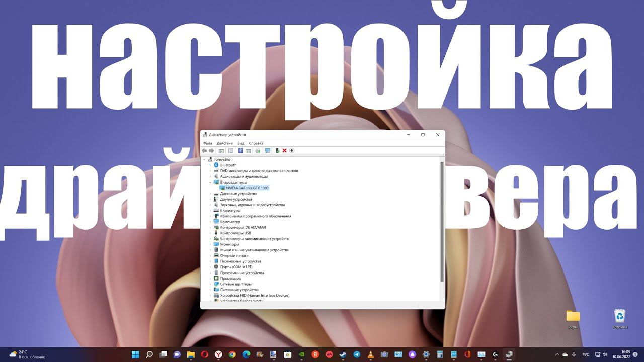
Task: Launch Opera browser from taskbar
Action: (x=205, y=354)
